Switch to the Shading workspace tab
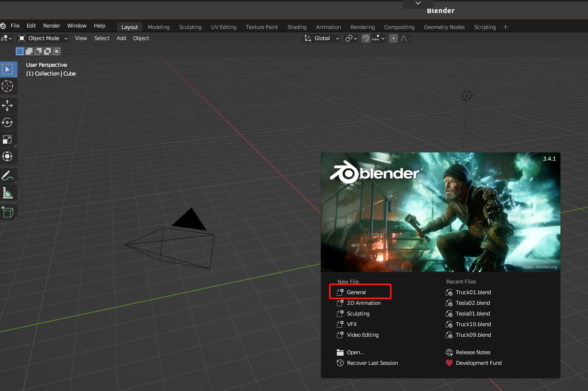This screenshot has width=588, height=391. click(297, 27)
